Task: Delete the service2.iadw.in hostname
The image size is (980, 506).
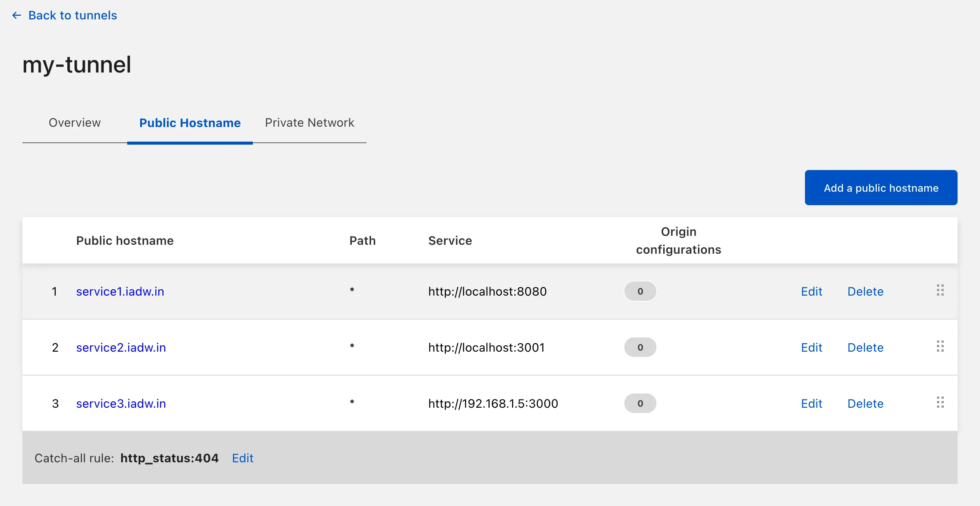Action: coord(865,347)
